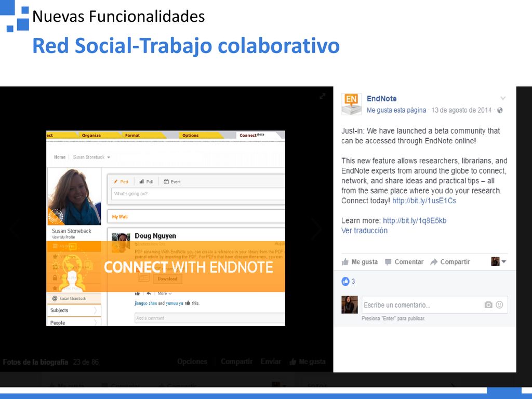Expand the People sidebar item
Image resolution: width=532 pixels, height=399 pixels.
click(x=74, y=322)
